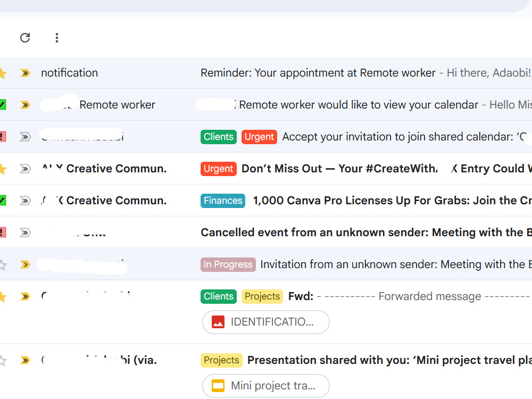Click importance marker on Presentation shared email
The height and width of the screenshot is (399, 532).
coord(25,360)
